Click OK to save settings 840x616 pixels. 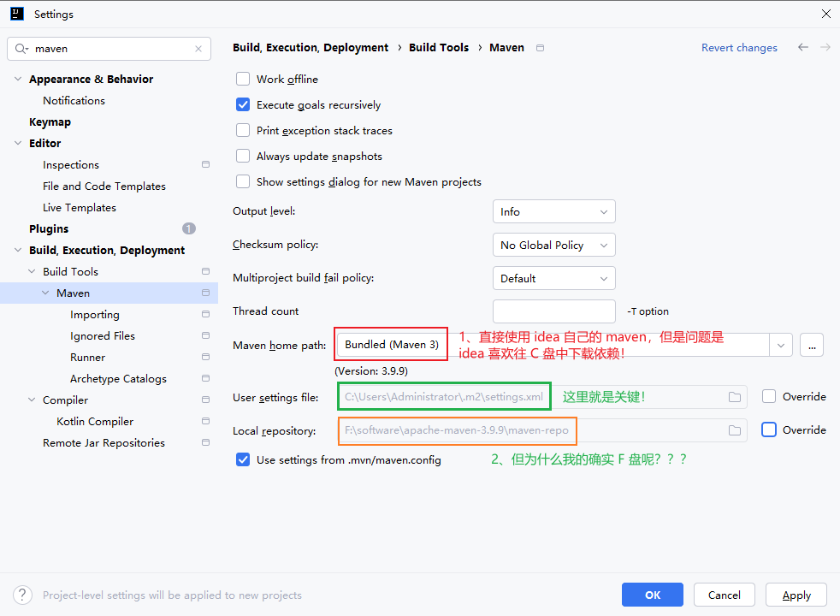pyautogui.click(x=653, y=595)
